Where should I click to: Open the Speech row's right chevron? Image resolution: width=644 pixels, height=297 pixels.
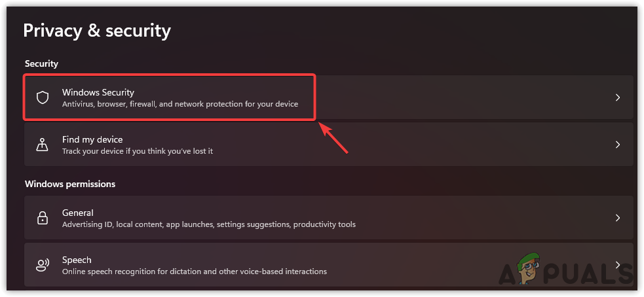pyautogui.click(x=617, y=265)
